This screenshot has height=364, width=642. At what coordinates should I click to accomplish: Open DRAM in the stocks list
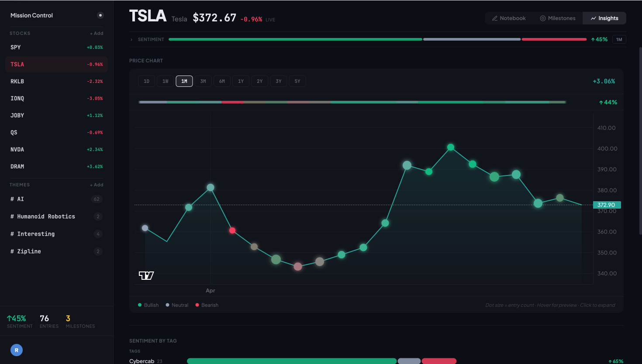pyautogui.click(x=56, y=166)
